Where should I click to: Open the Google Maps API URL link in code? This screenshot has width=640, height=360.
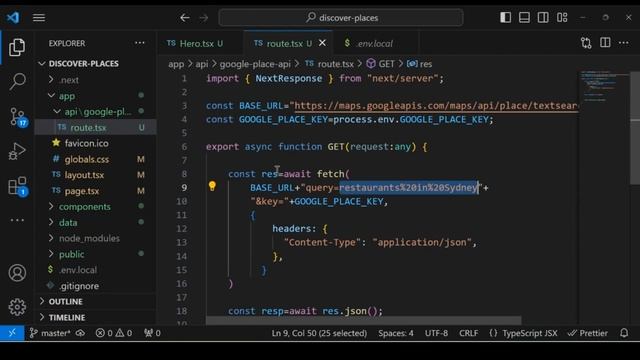pos(436,106)
